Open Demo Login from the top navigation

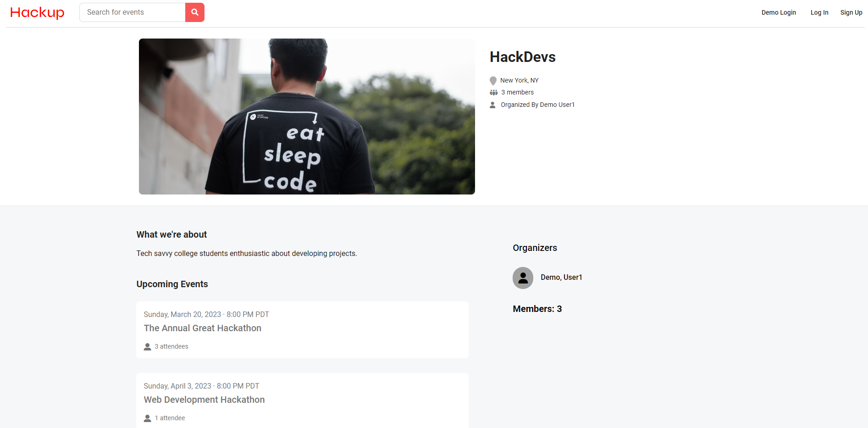click(779, 12)
